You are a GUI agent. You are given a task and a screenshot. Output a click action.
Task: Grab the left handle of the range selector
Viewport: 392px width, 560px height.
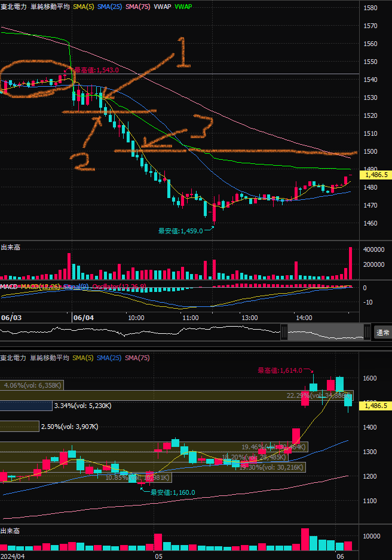tap(284, 333)
